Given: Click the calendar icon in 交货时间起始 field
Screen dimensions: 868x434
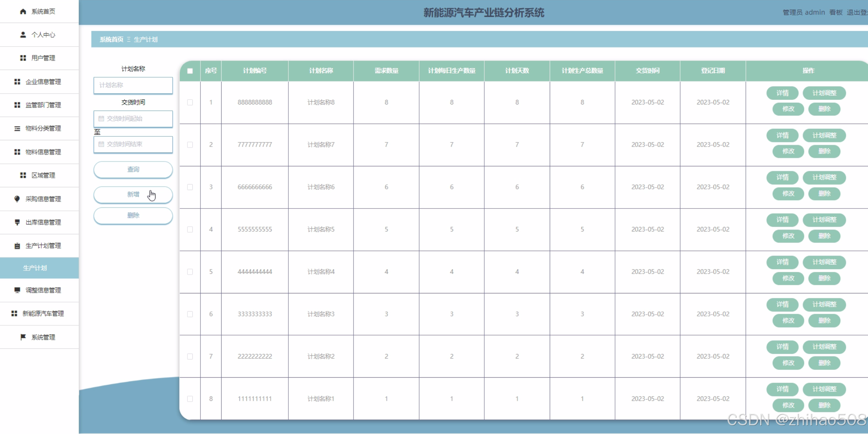Looking at the screenshot, I should click(x=101, y=119).
